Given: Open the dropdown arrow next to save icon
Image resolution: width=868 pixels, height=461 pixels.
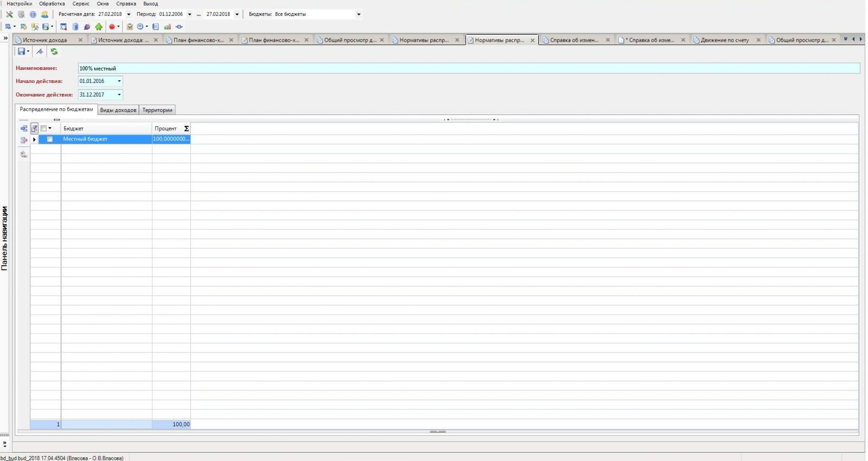Looking at the screenshot, I should (x=28, y=52).
